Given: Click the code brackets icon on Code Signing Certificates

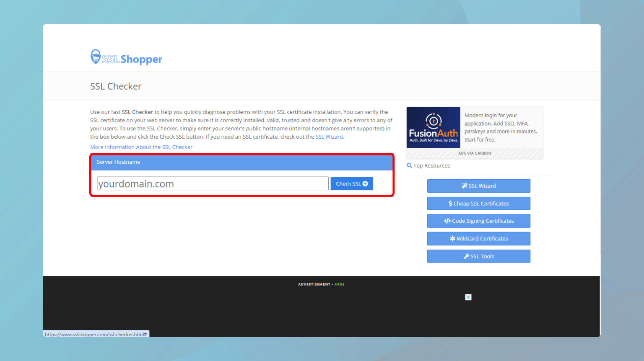Looking at the screenshot, I should tap(447, 221).
